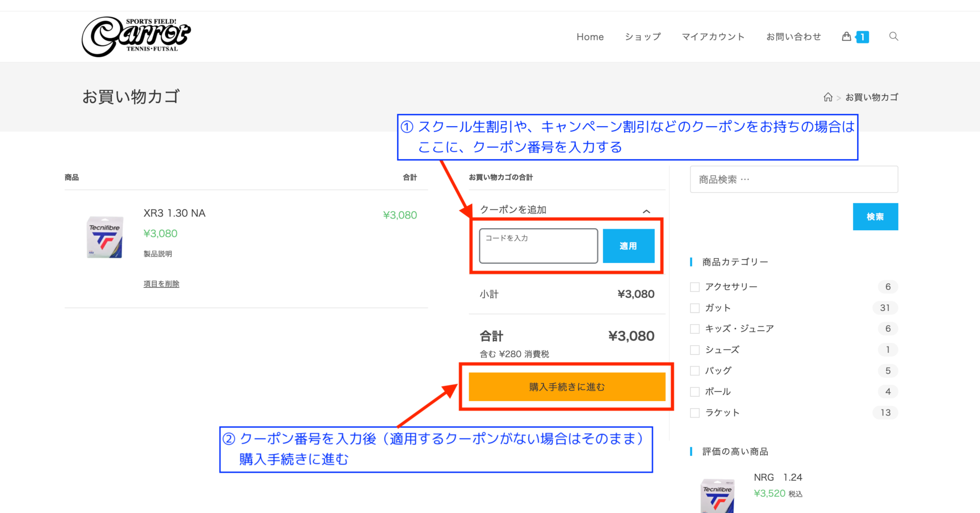Screen dimensions: 980x513
Task: Toggle the ラケット category checkbox
Action: click(x=695, y=413)
